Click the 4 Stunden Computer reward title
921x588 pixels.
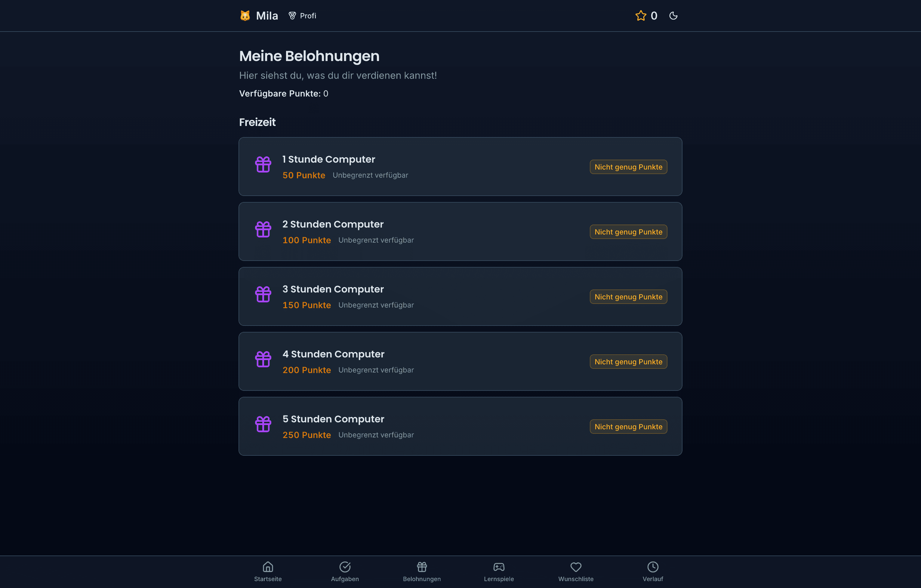(333, 354)
